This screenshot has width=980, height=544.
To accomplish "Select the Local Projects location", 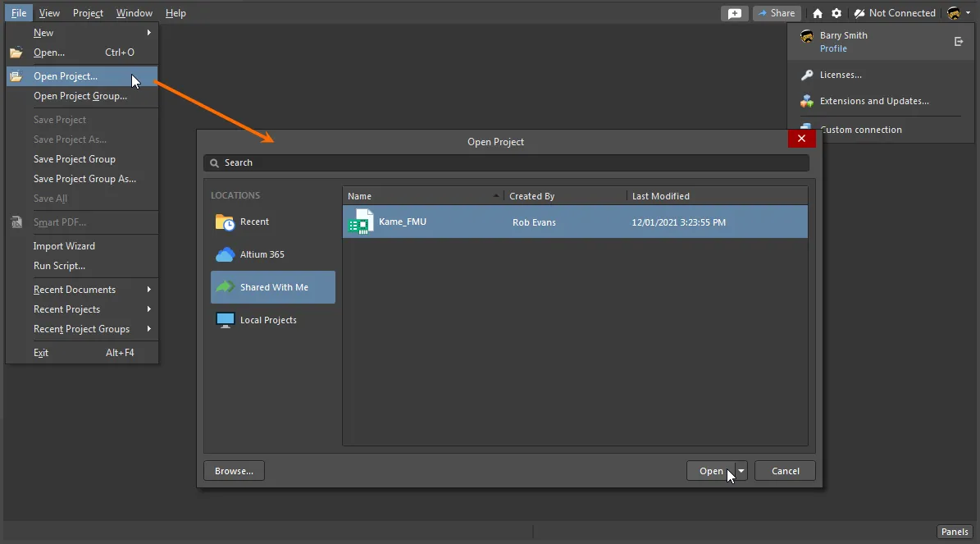I will (273, 320).
